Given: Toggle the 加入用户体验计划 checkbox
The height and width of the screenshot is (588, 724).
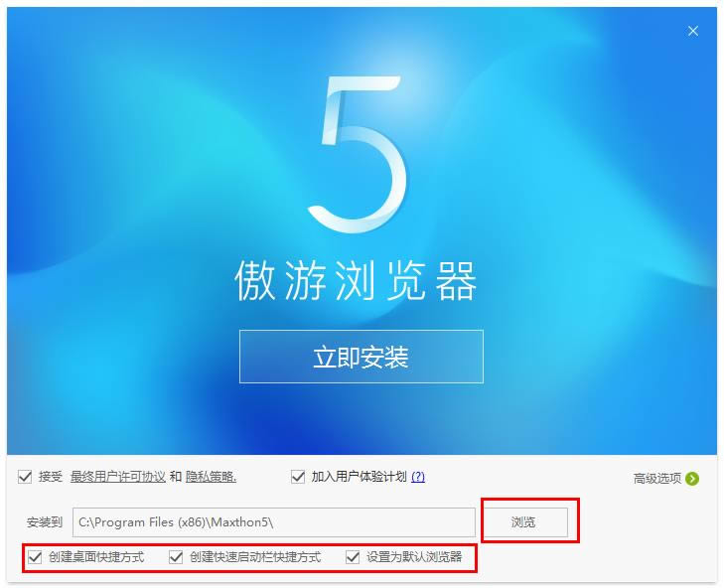Looking at the screenshot, I should coord(298,477).
